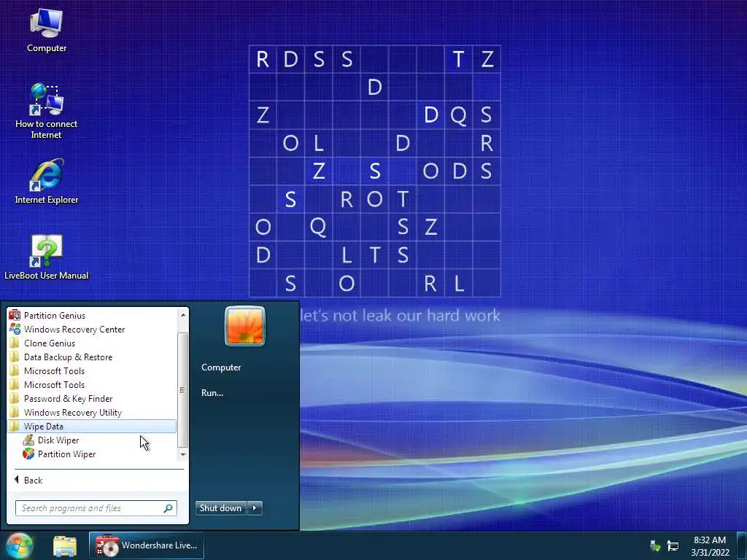This screenshot has width=747, height=560.
Task: Open the Shut down options arrow
Action: tap(255, 508)
